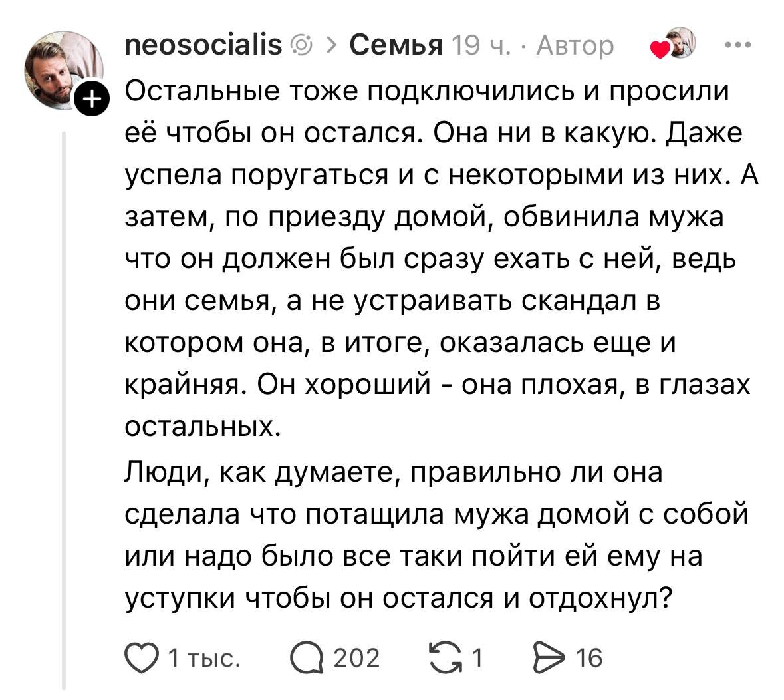The height and width of the screenshot is (700, 784).
Task: Click the fediverse badge next to neosocialis
Action: [x=301, y=45]
